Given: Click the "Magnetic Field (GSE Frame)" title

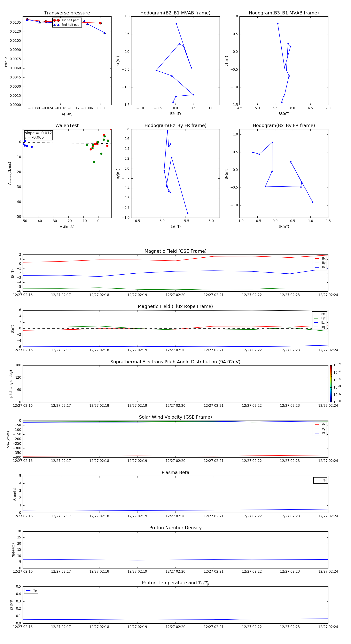Looking at the screenshot, I should pyautogui.click(x=175, y=251).
